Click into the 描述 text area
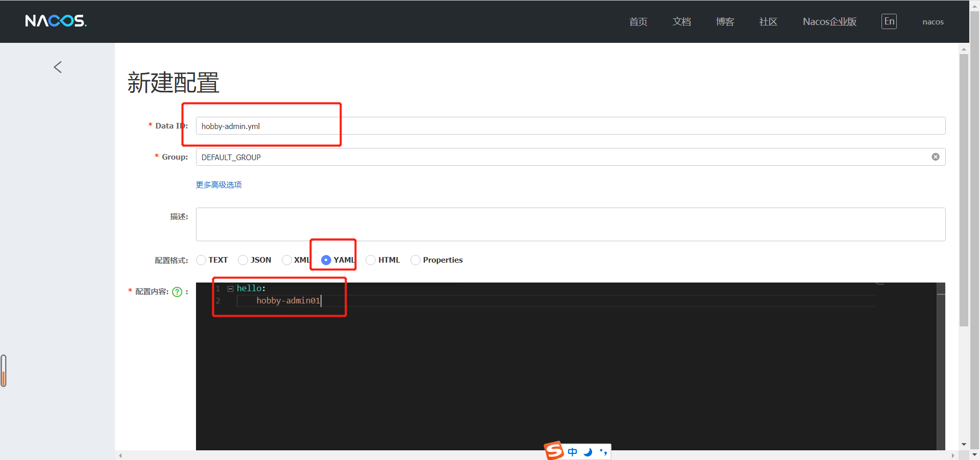Viewport: 980px width, 460px height. tap(571, 224)
